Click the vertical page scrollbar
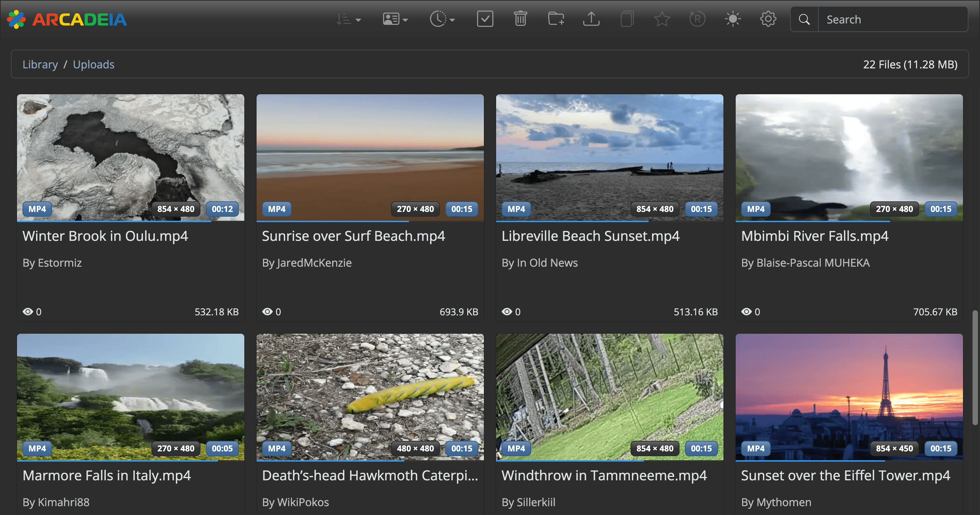The image size is (980, 515). 975,368
